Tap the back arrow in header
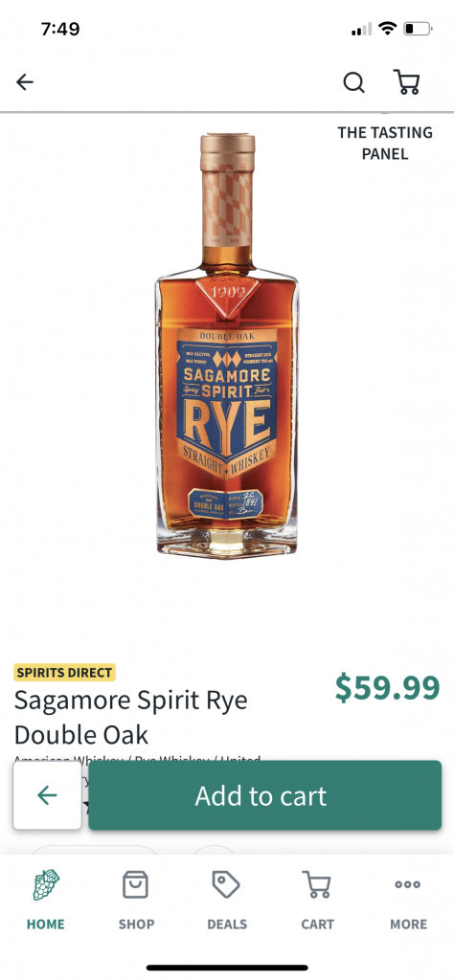The height and width of the screenshot is (980, 454). (25, 82)
